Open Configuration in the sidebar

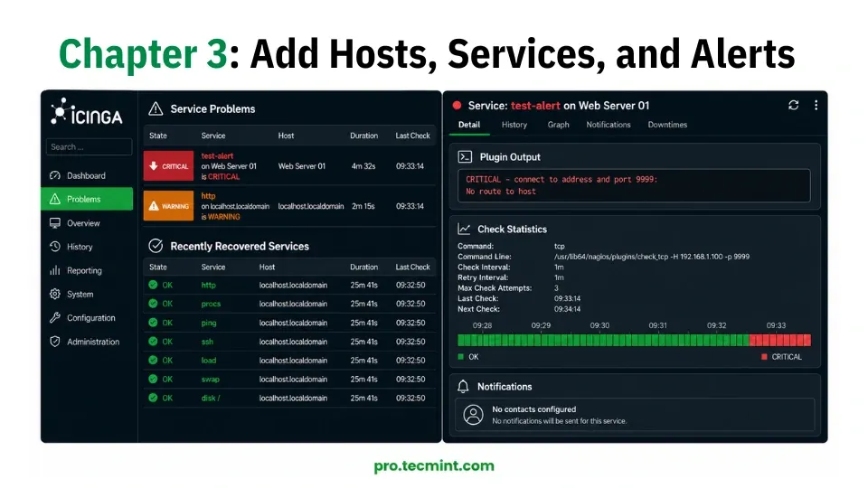(87, 318)
